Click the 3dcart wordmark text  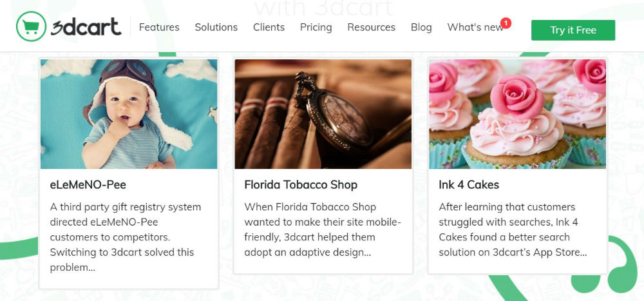click(86, 26)
